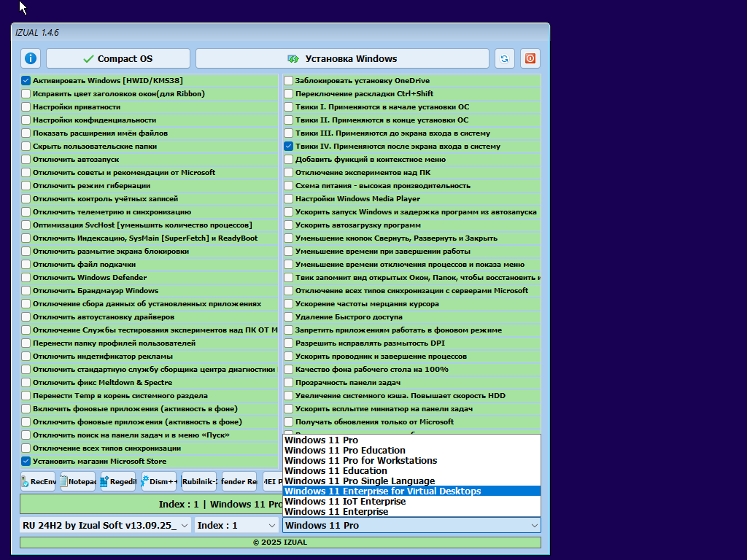The image size is (747, 560).
Task: Check Отключить размытие экрана блокировки
Action: click(x=26, y=252)
